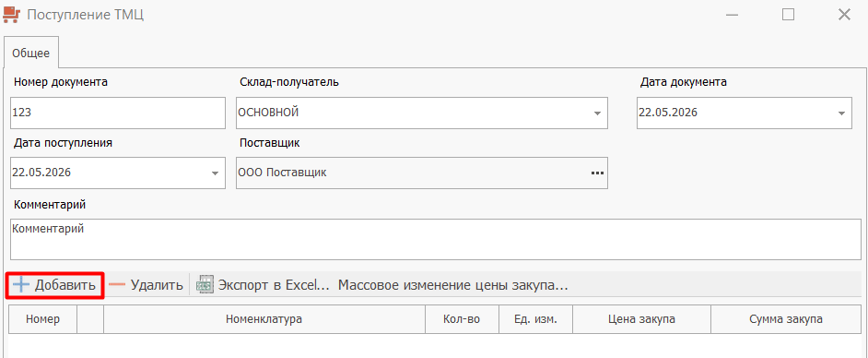Click the narrow blank column header after Номер
This screenshot has width=868, height=358.
[90, 319]
